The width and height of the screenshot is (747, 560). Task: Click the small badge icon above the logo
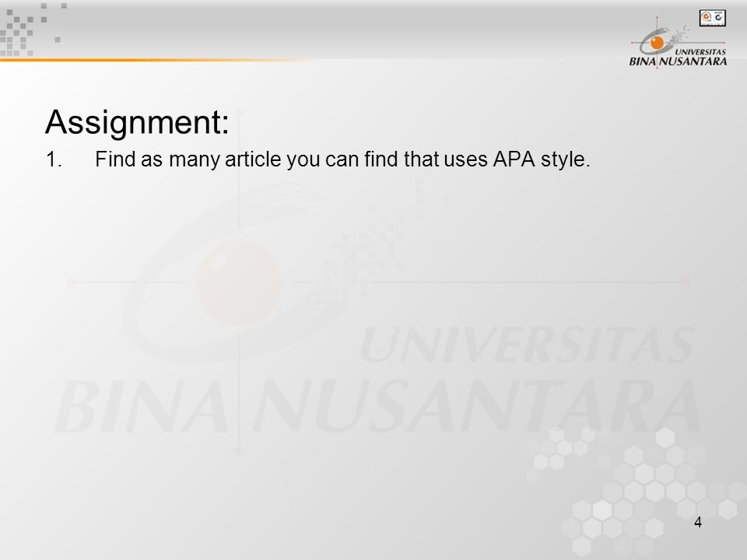[712, 18]
